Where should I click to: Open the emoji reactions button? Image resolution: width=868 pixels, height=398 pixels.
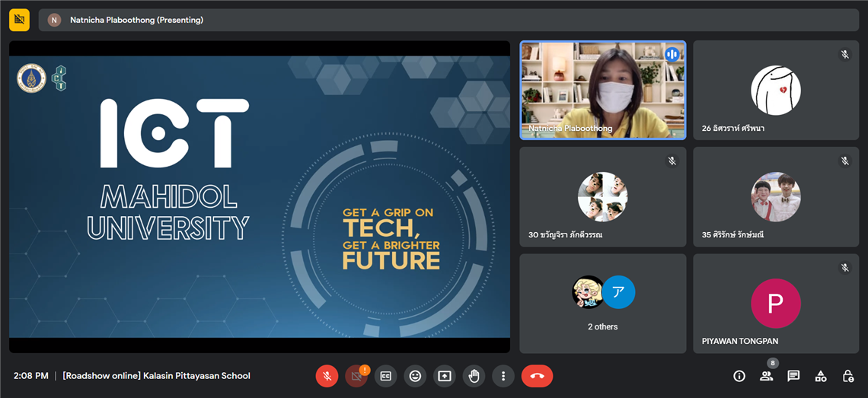pyautogui.click(x=415, y=376)
